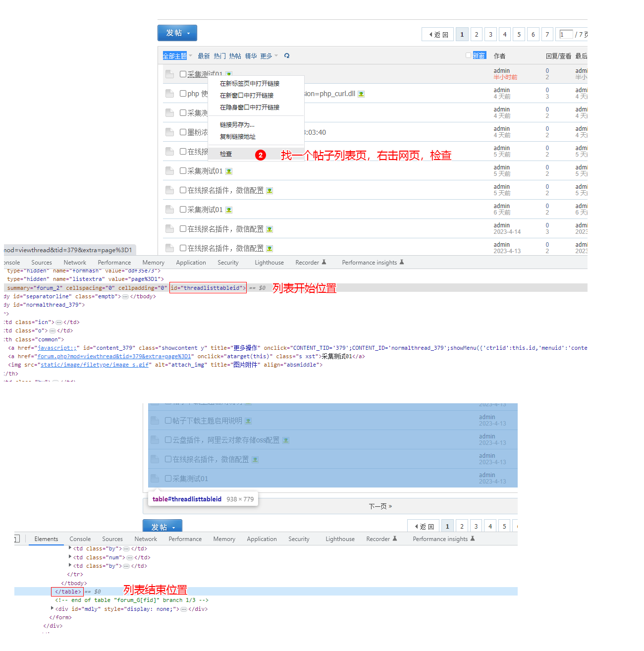Click ellipsis in td class="num" code line
This screenshot has height=651, width=644.
[x=130, y=558]
